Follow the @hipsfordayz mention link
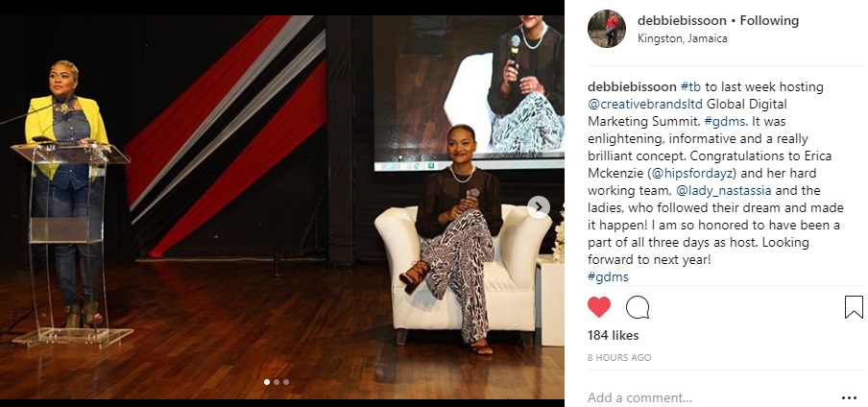Screen dimensions: 868x407 click(694, 174)
